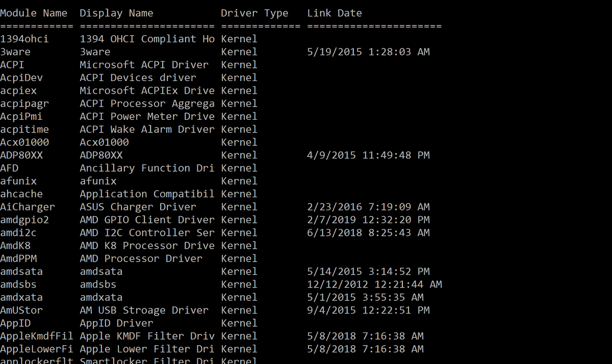Click 'Apple Lower Filter Dri' display name
Image resolution: width=612 pixels, height=364 pixels.
147,349
